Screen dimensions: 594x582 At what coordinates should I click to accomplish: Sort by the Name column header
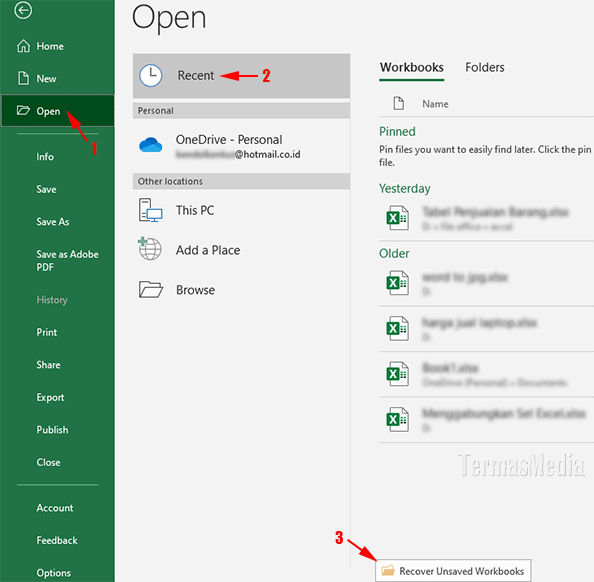435,104
